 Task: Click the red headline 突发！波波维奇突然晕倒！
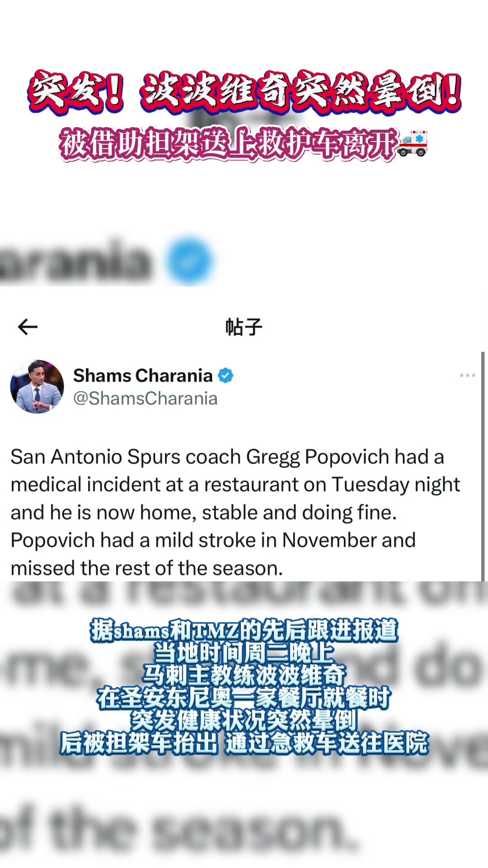pyautogui.click(x=244, y=92)
